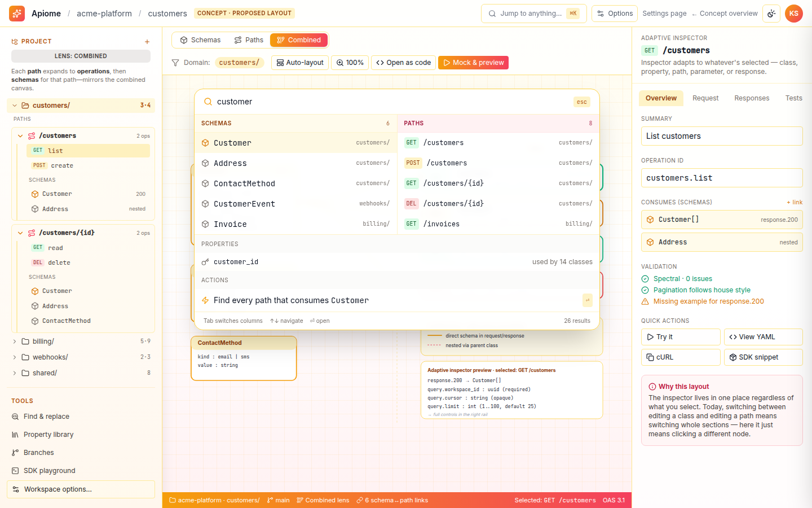Screen dimensions: 812x508
Task: Edit the Operation ID field customers.list
Action: [x=722, y=178]
